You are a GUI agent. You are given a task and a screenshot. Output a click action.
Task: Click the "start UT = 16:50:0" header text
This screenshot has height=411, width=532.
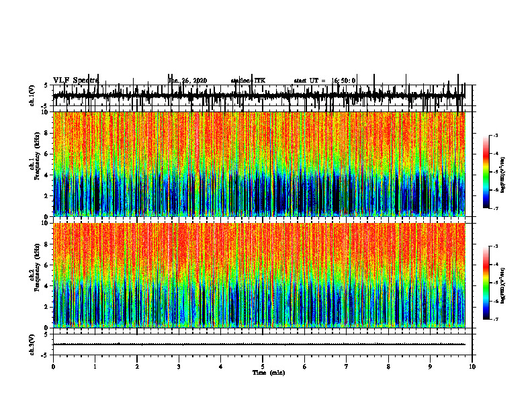tap(324, 81)
